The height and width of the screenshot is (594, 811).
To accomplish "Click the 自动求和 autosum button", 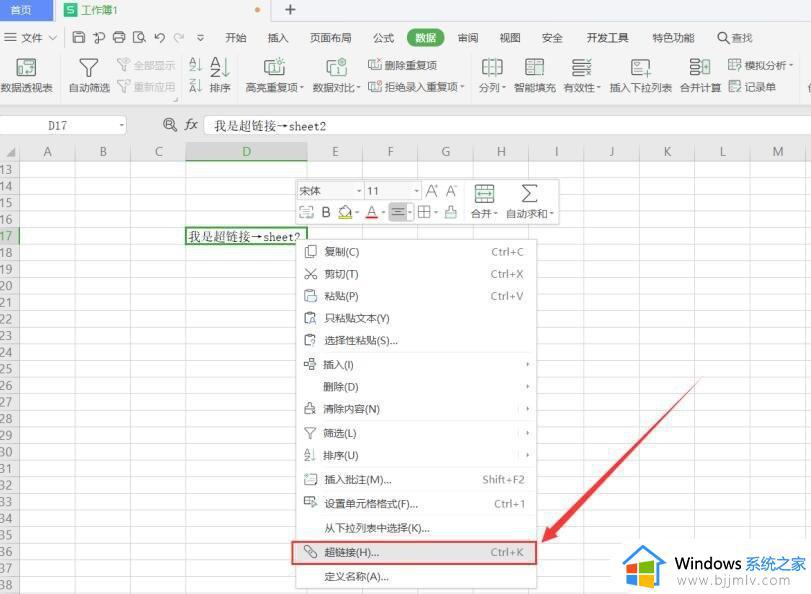I will pos(529,201).
